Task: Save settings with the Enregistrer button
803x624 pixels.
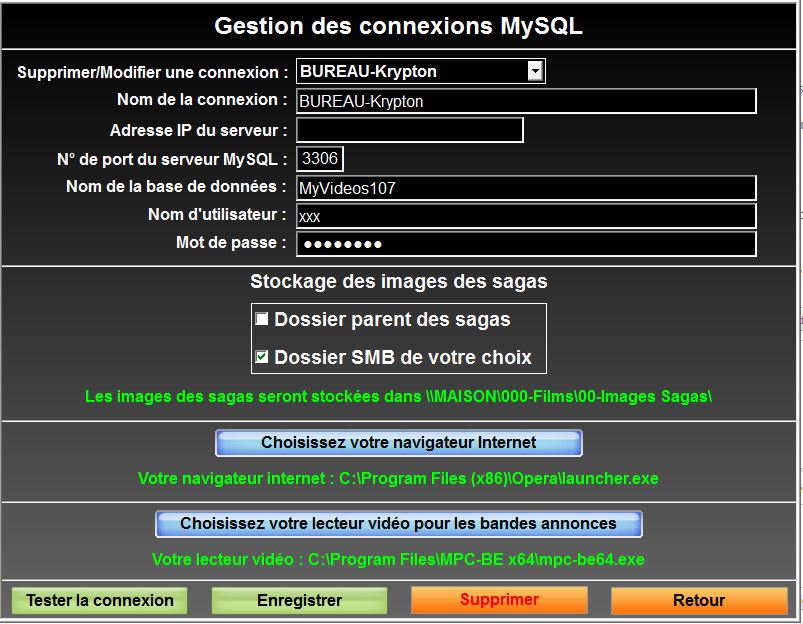Action: (x=299, y=601)
